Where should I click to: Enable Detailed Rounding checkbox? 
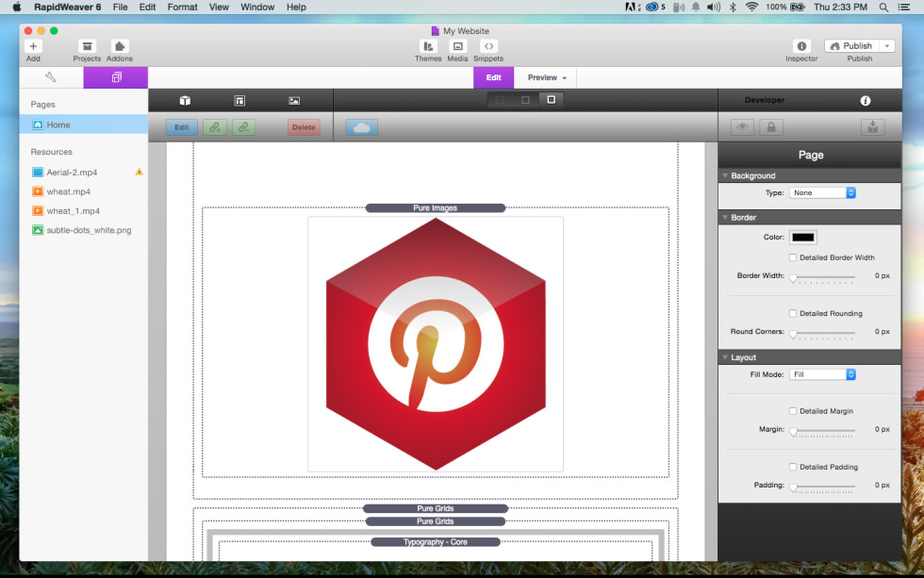pyautogui.click(x=793, y=313)
